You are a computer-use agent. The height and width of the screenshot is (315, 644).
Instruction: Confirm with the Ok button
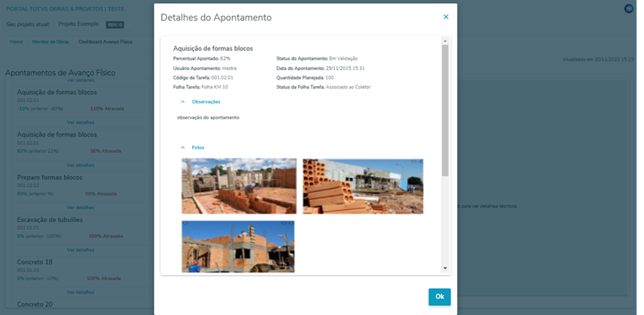pyautogui.click(x=439, y=297)
